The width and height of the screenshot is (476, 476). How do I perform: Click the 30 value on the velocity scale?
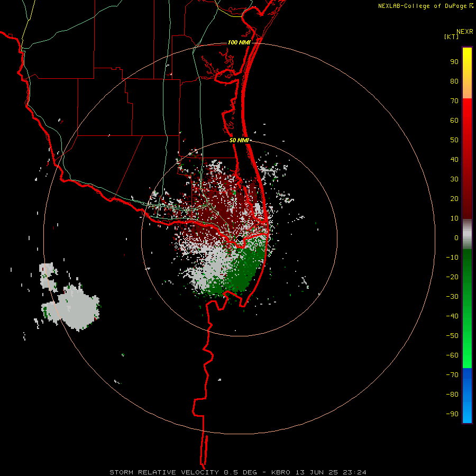click(x=454, y=179)
